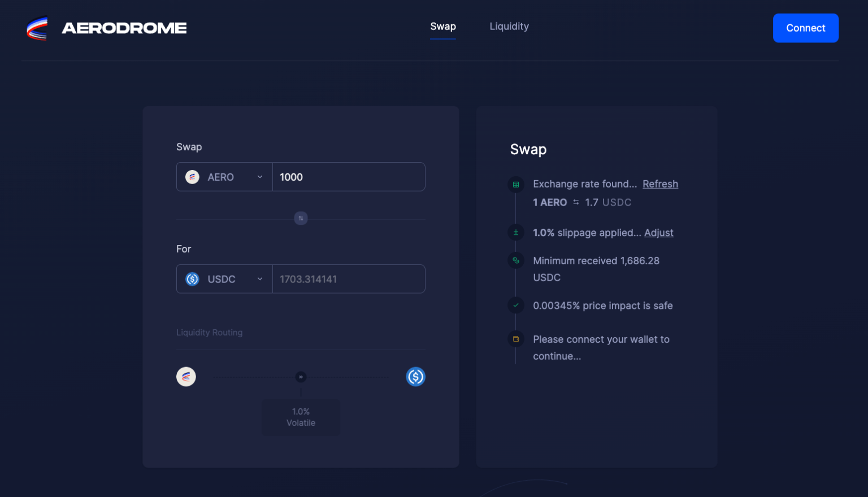Click the swap amount field showing 1000
The image size is (868, 497).
(x=349, y=177)
